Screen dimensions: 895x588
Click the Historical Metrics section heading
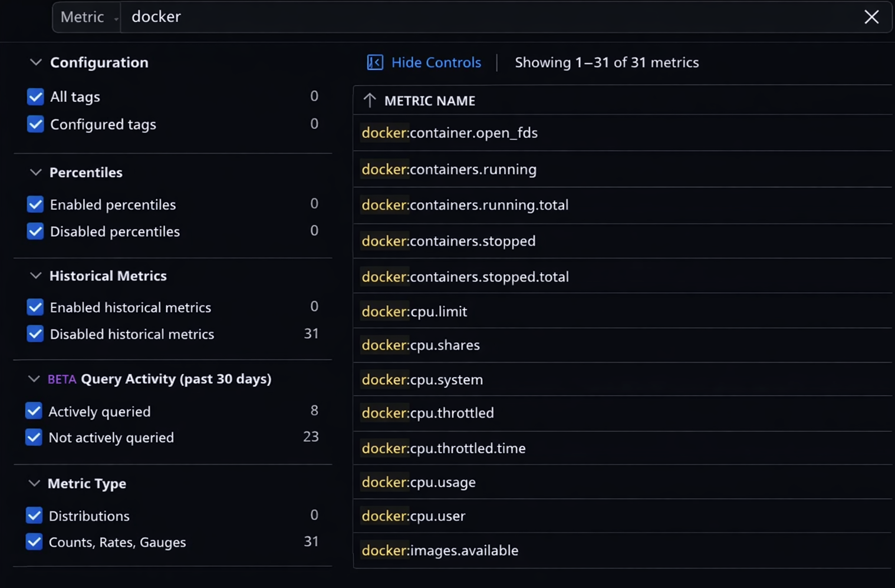(108, 276)
